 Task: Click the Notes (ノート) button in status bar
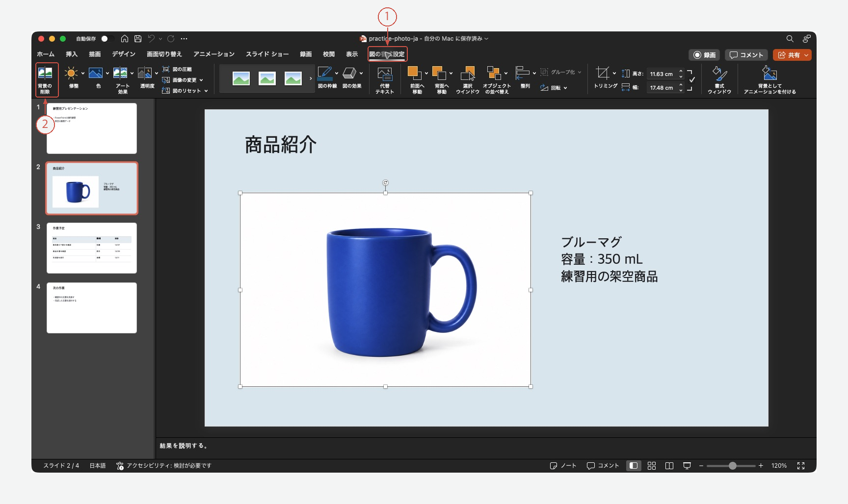563,466
